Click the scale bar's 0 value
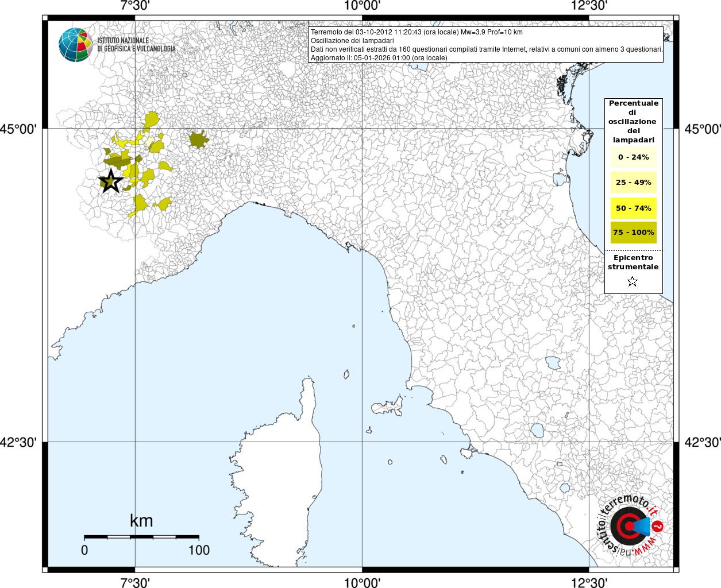721x588 pixels. (x=84, y=550)
